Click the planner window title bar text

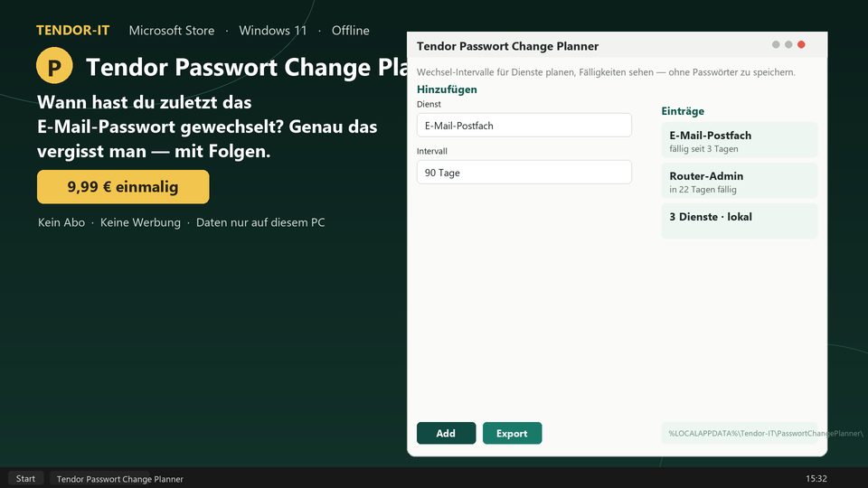coord(507,46)
